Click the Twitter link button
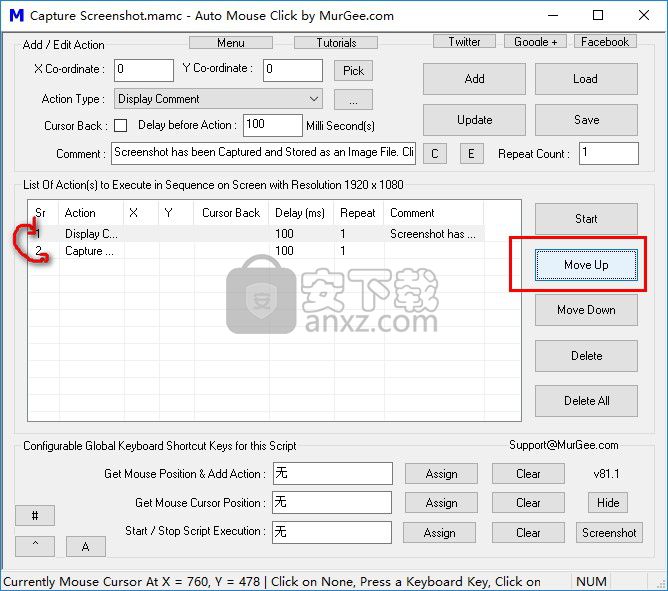This screenshot has height=591, width=668. pos(464,42)
